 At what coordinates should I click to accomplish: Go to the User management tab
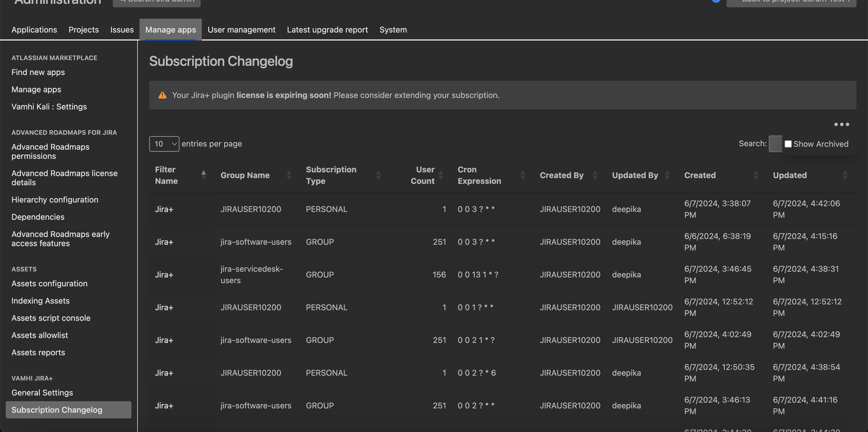(x=241, y=30)
